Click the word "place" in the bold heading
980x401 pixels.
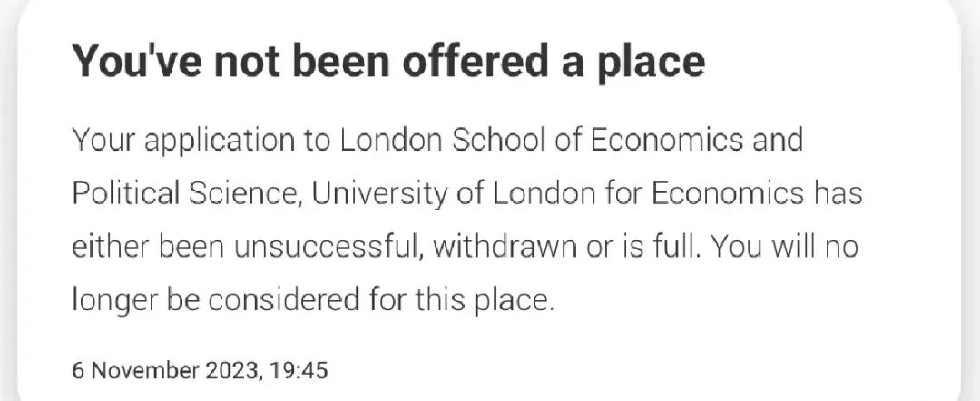652,64
